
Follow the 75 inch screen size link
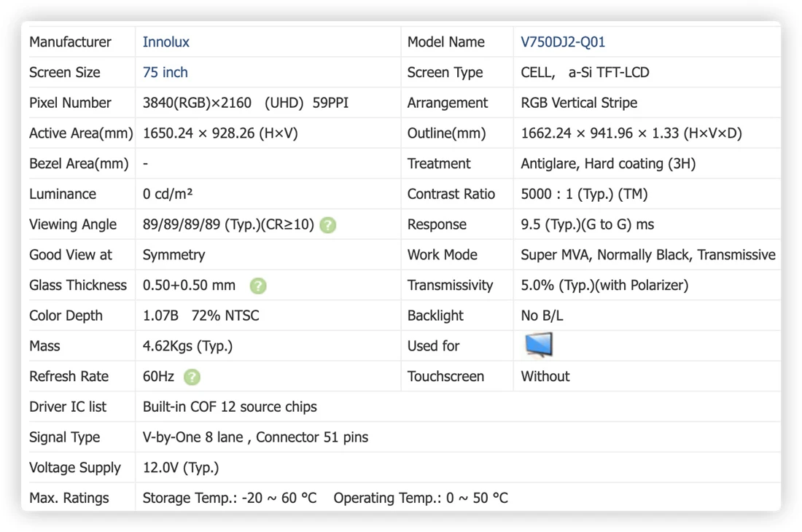pyautogui.click(x=166, y=73)
